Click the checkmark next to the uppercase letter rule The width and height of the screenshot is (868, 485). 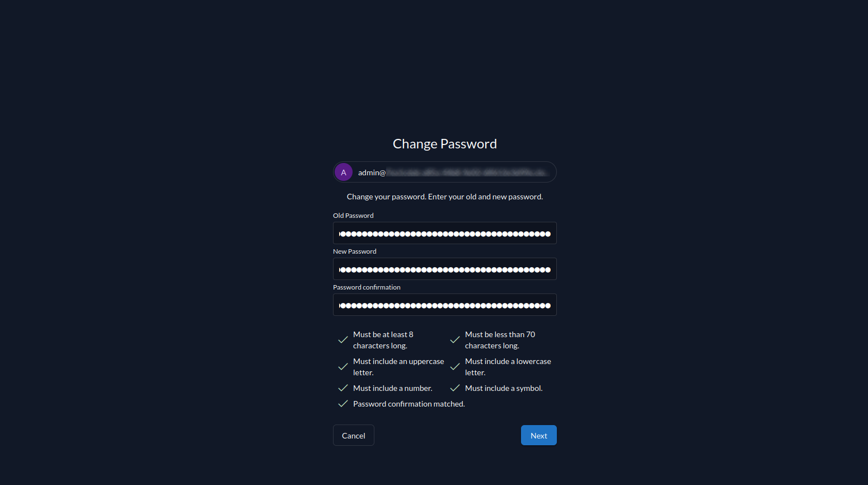coord(343,367)
